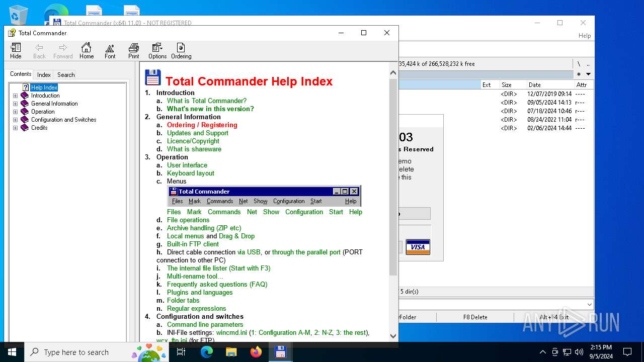Select the Operation tree item label
This screenshot has width=644, height=362.
(43, 112)
